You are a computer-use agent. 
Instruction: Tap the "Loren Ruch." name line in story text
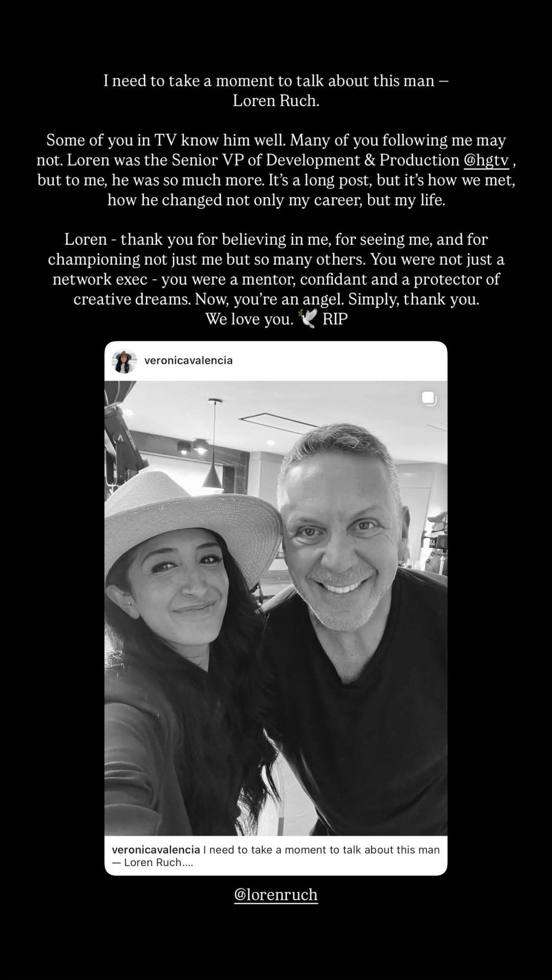[x=276, y=101]
